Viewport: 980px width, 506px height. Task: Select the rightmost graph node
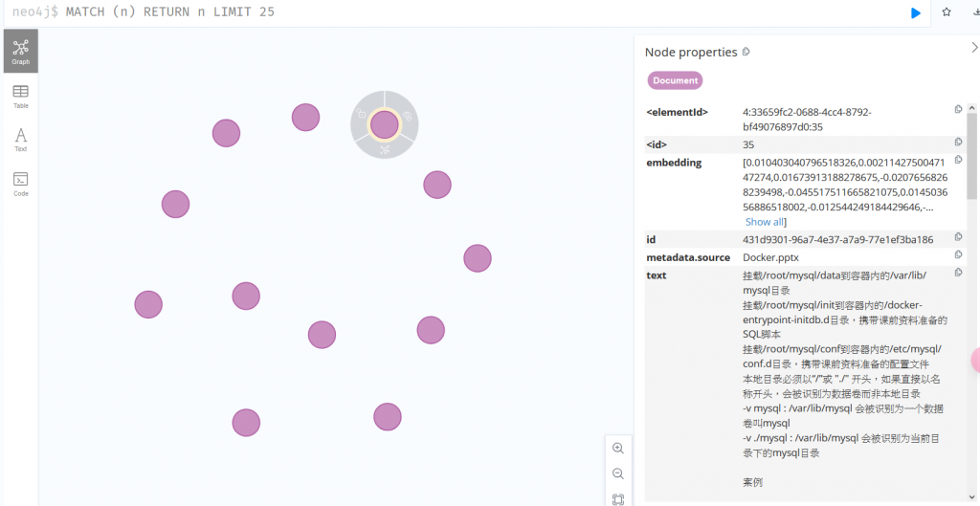click(x=478, y=258)
